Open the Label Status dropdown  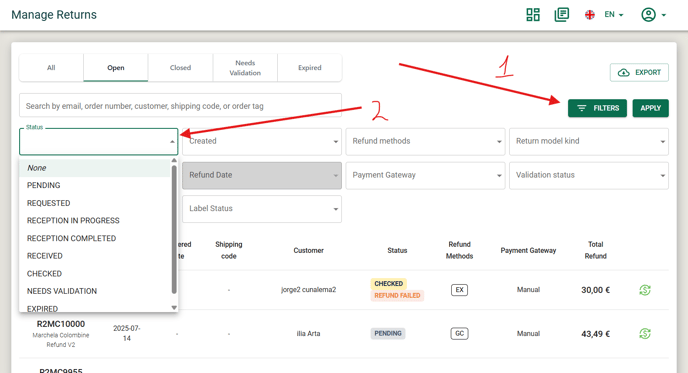click(x=262, y=208)
